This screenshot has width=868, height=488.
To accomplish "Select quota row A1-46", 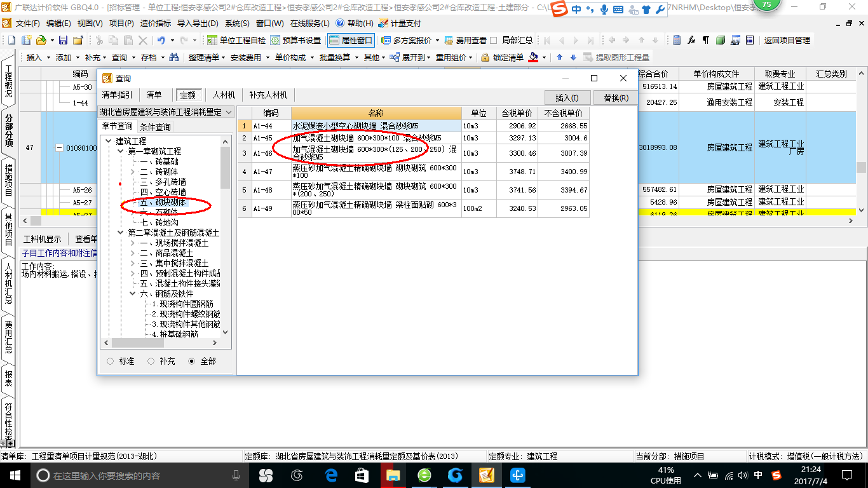I will coord(413,153).
